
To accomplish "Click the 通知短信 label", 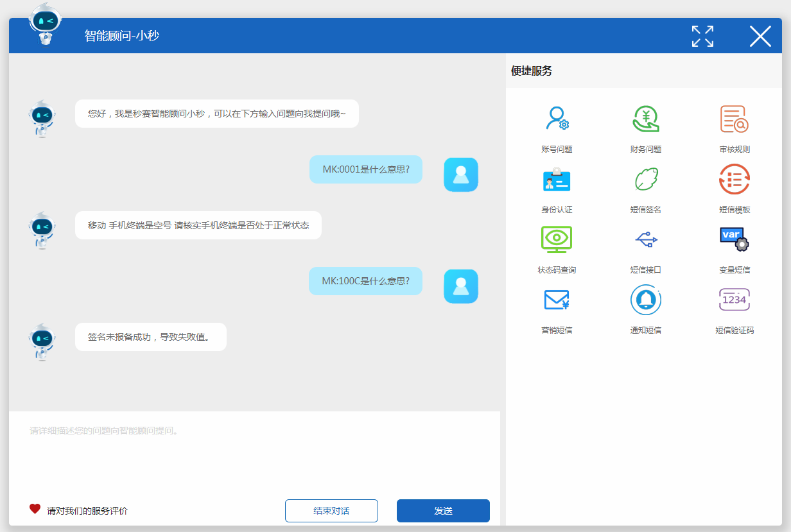I will pos(645,330).
